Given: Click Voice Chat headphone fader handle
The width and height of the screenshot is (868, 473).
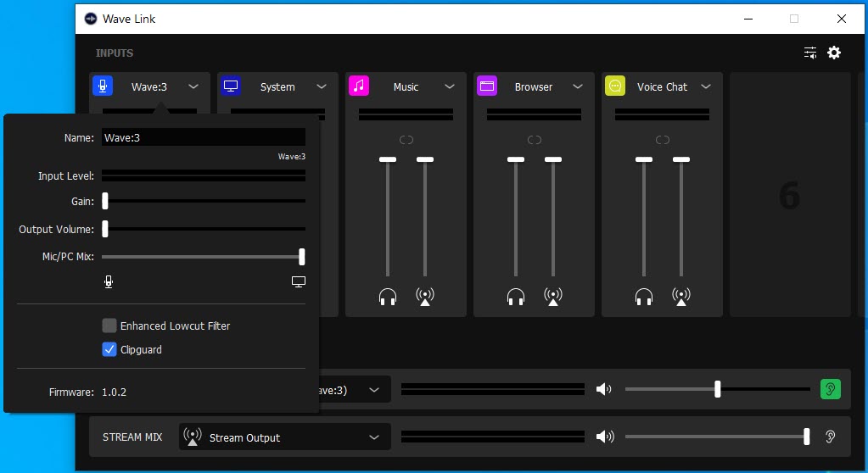Looking at the screenshot, I should 644,159.
